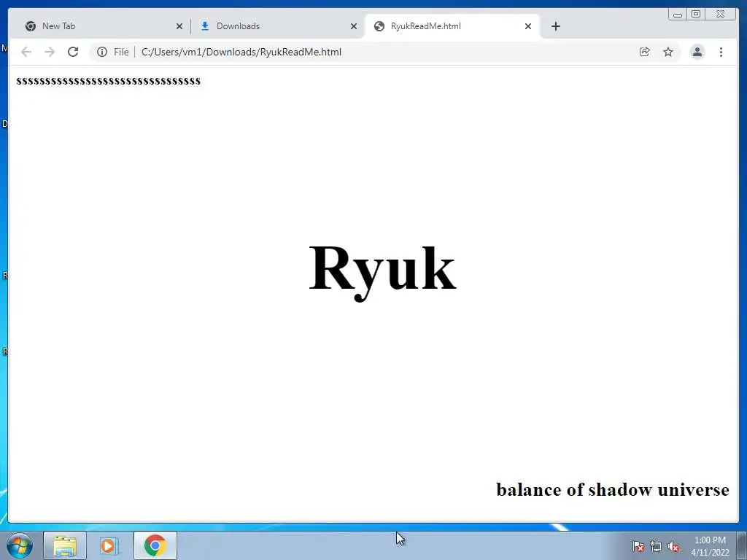The width and height of the screenshot is (747, 560).
Task: Restore down the Chrome window
Action: click(696, 15)
